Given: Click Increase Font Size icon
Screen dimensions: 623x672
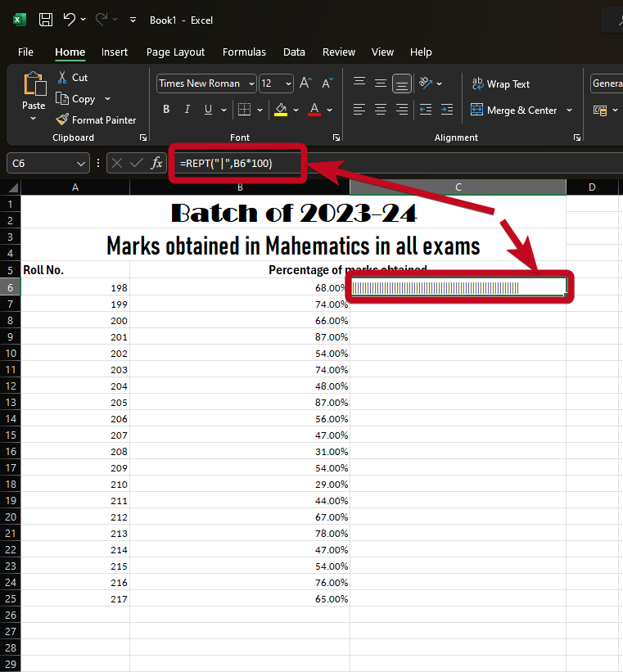Looking at the screenshot, I should 305,83.
